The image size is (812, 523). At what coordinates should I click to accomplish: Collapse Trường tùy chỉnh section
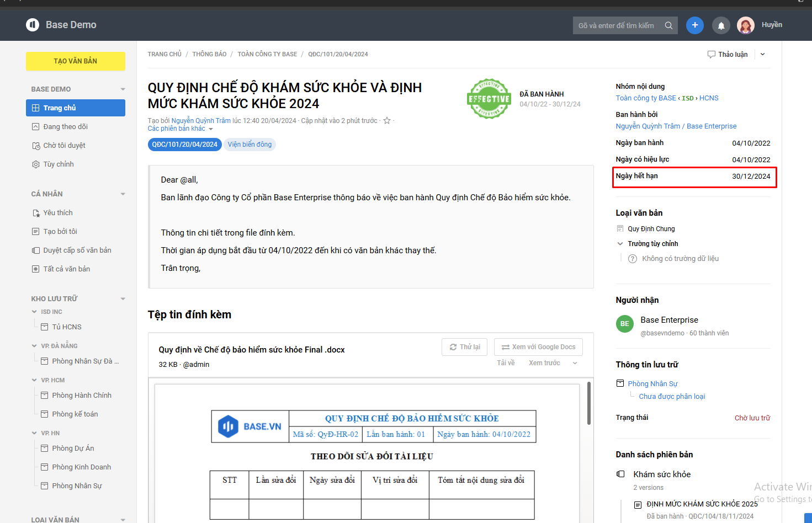click(620, 244)
